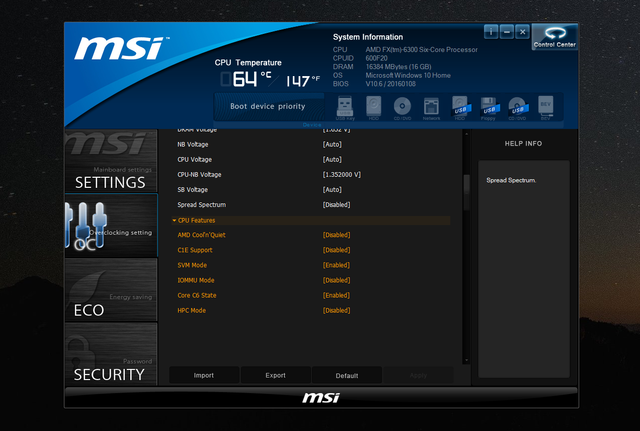Close the MSI window
640x431 pixels.
point(522,31)
